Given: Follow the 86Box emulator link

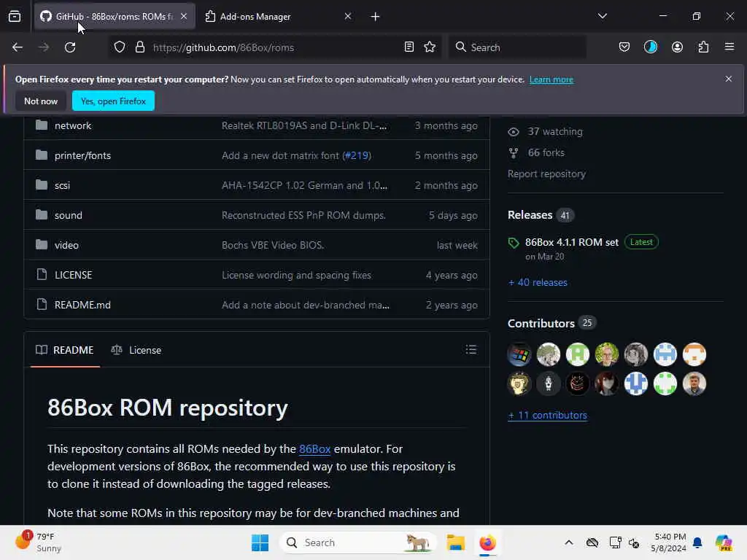Looking at the screenshot, I should (x=314, y=449).
